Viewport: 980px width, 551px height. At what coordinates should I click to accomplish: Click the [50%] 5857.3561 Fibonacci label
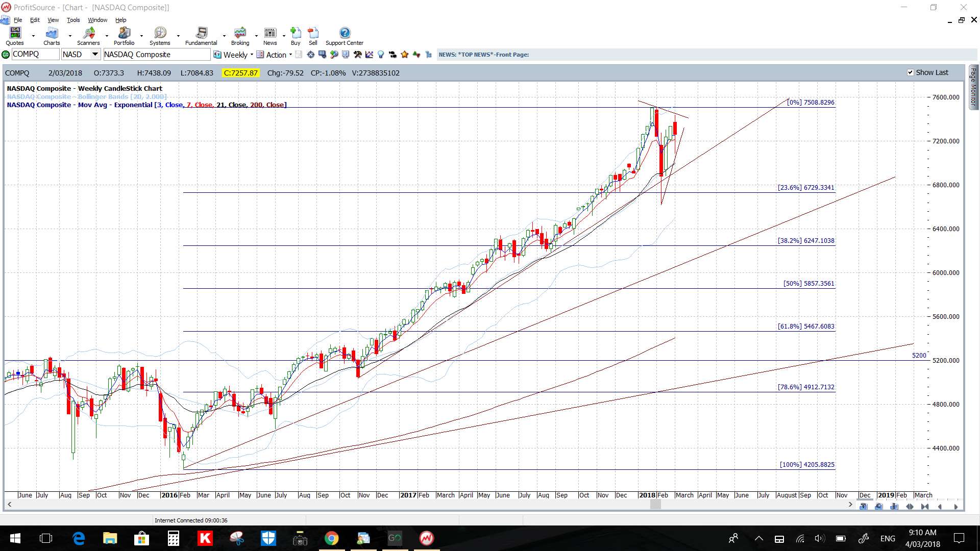[809, 284]
